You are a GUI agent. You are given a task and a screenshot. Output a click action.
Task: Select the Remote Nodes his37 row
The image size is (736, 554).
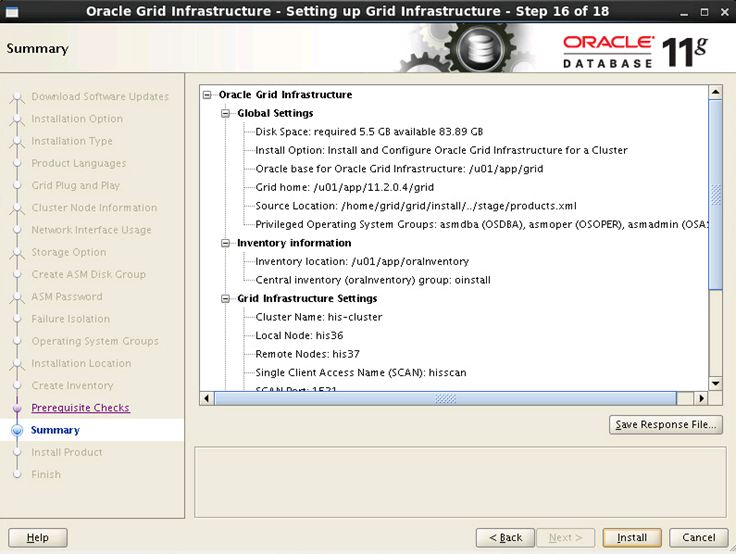click(307, 354)
